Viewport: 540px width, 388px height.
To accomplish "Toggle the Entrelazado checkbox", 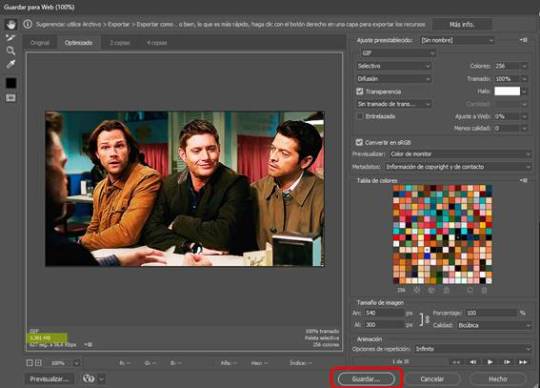I will pyautogui.click(x=360, y=116).
